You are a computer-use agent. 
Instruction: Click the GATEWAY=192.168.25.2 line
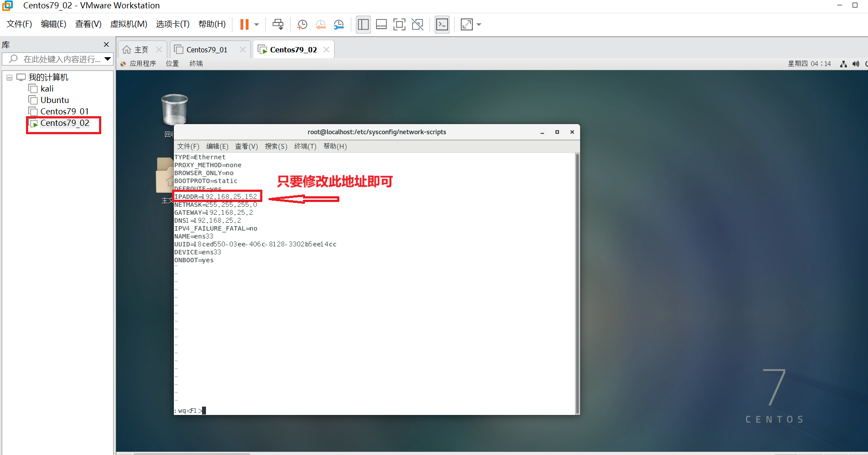tap(213, 213)
